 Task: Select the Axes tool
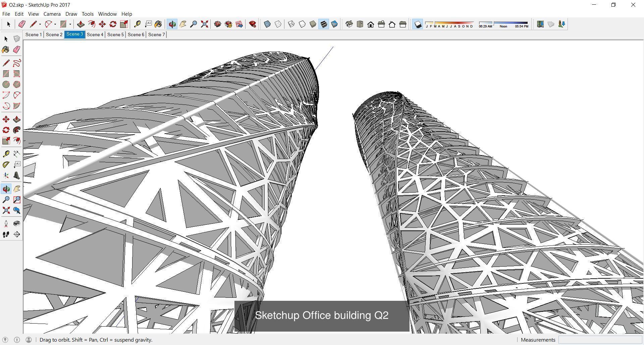pyautogui.click(x=6, y=175)
